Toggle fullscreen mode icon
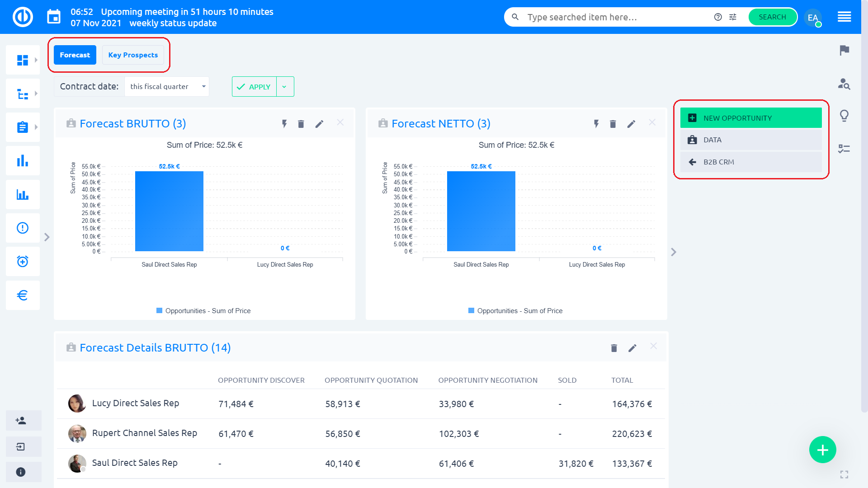Screen dimensions: 868x488 click(844, 474)
